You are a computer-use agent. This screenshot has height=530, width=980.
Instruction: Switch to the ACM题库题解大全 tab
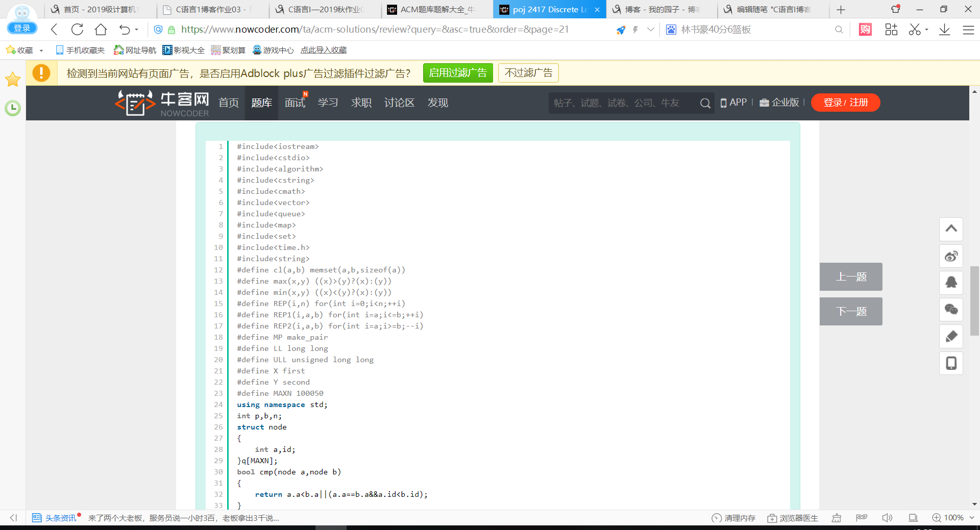coord(437,10)
